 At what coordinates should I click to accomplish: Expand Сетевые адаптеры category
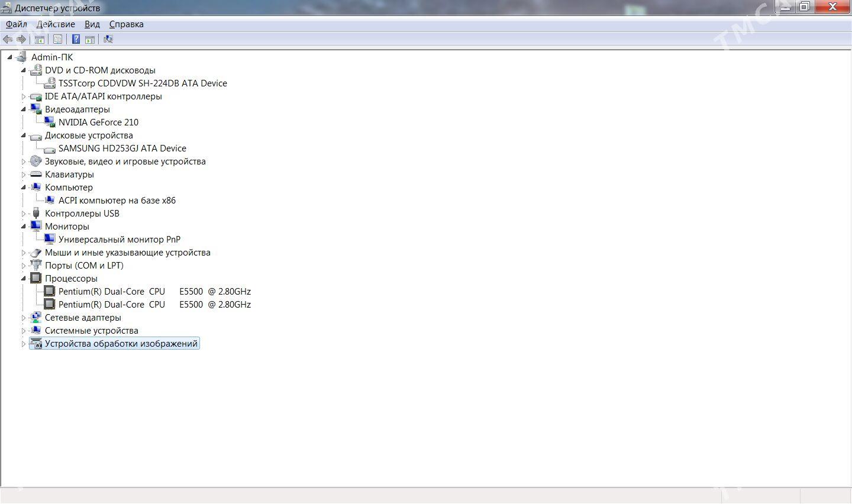click(24, 318)
